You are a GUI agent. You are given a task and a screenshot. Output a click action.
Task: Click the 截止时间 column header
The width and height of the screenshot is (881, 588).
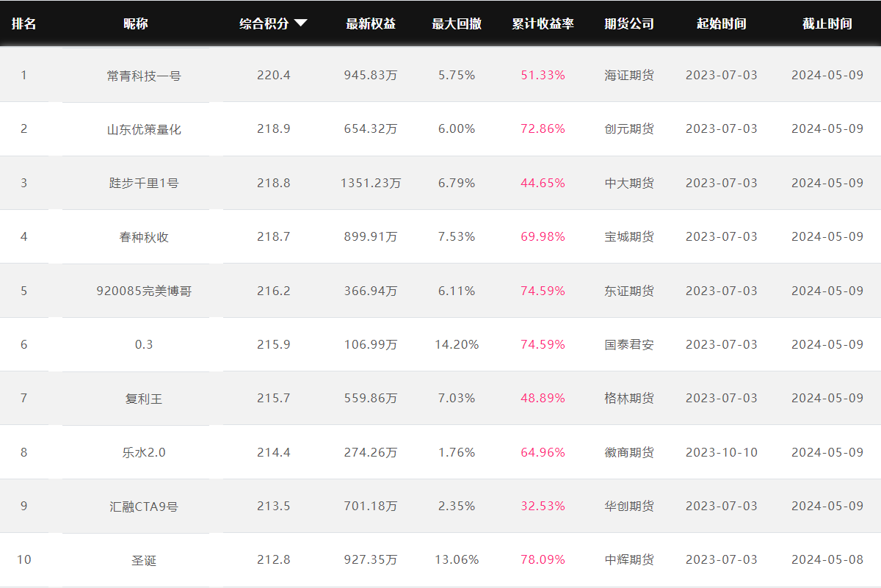pyautogui.click(x=827, y=23)
